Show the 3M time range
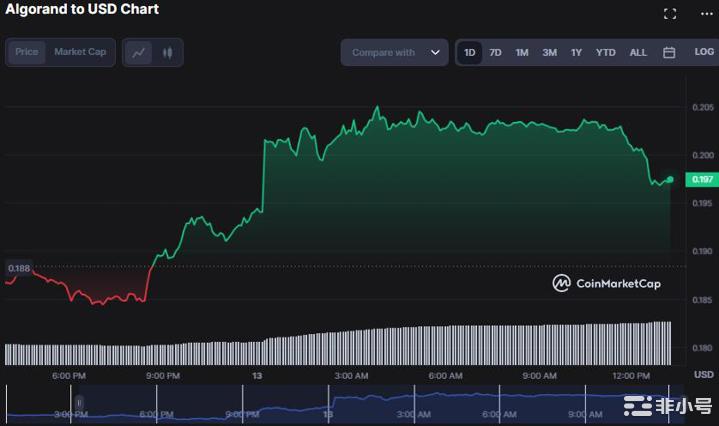 549,53
